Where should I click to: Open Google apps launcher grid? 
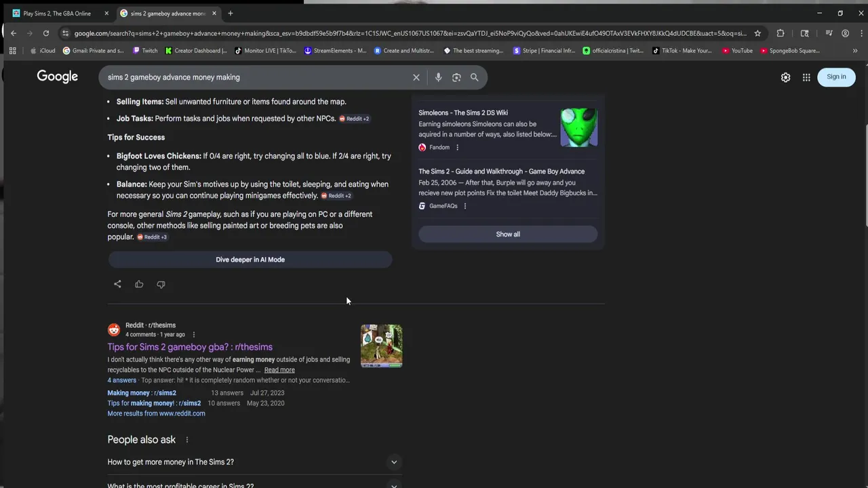[x=806, y=77]
